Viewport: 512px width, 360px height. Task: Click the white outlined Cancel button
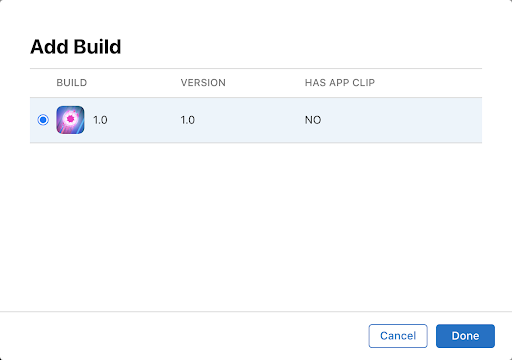coord(398,336)
